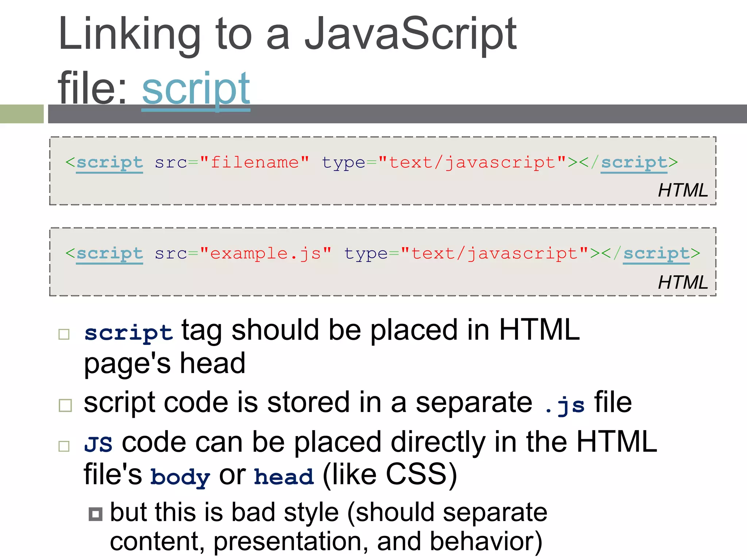Click the bold 'script' code word in first bullet
The image size is (747, 560).
tap(128, 333)
